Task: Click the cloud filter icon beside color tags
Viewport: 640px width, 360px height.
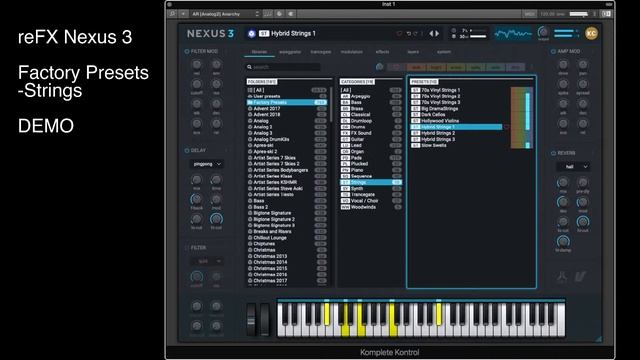Action: click(380, 67)
